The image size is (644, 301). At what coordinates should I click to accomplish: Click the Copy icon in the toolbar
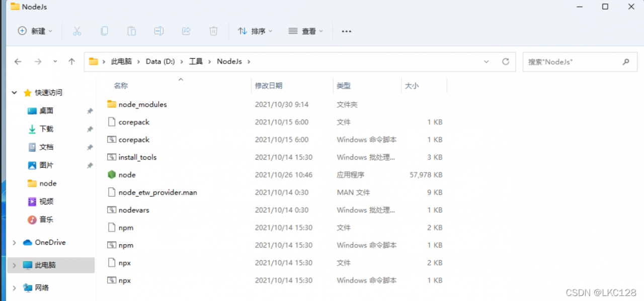click(x=104, y=31)
